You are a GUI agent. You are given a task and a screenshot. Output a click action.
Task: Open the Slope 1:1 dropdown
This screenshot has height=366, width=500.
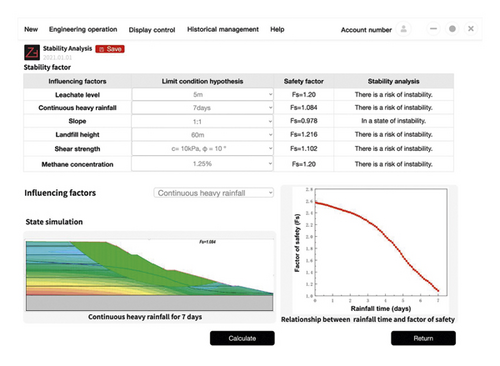[x=203, y=121]
